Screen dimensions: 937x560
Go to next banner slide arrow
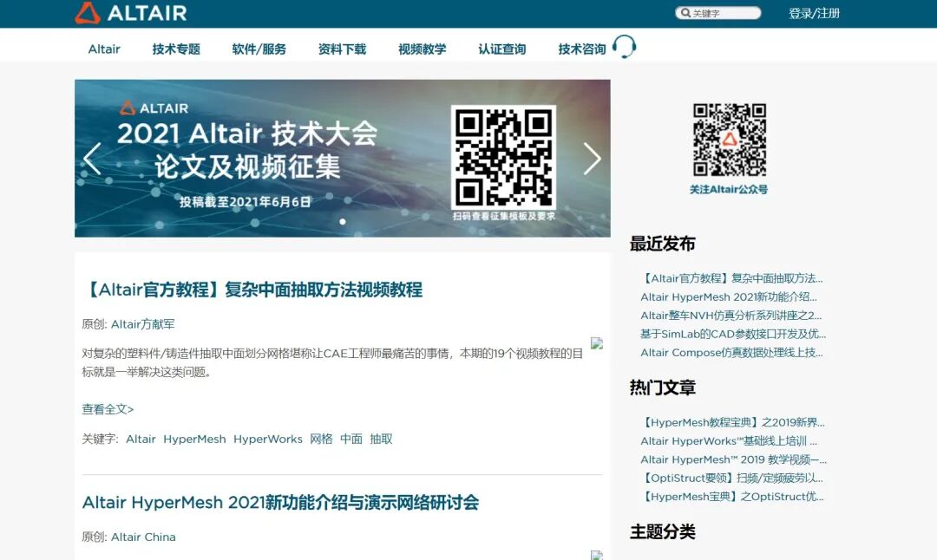pos(593,159)
